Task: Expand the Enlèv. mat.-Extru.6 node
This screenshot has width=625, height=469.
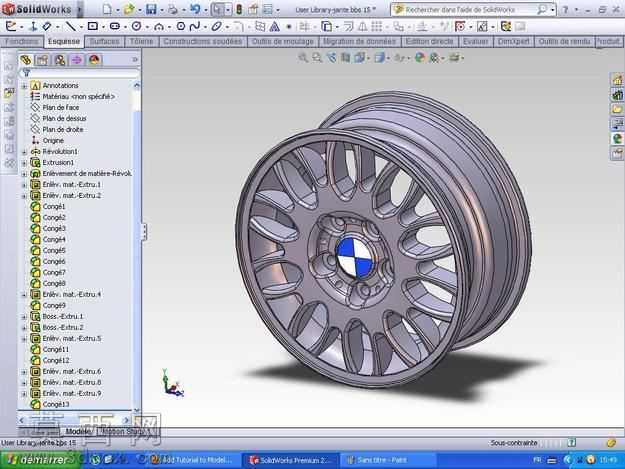Action: click(x=24, y=372)
